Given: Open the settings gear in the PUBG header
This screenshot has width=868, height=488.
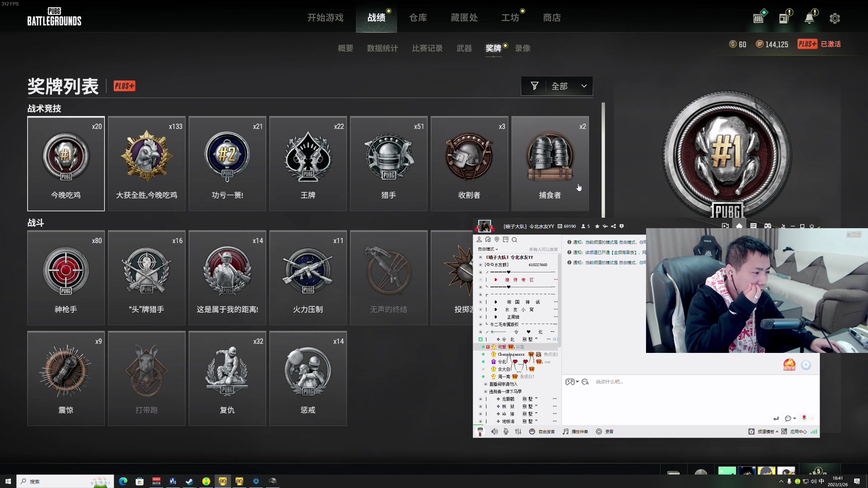Looking at the screenshot, I should pos(835,19).
